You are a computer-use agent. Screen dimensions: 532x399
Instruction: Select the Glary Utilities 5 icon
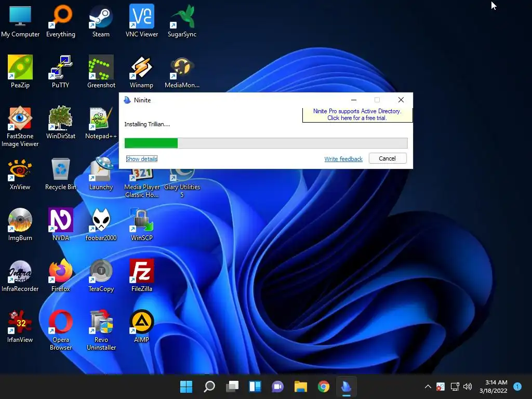(x=182, y=183)
